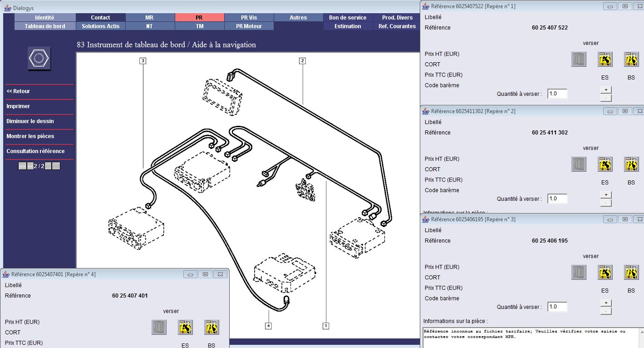Open the Autres tab

[x=298, y=17]
